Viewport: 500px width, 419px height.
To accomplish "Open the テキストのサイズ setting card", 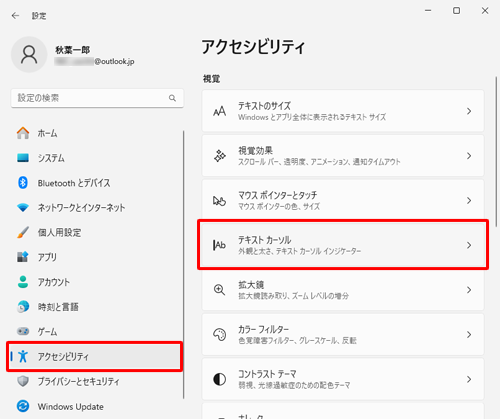I will pos(343,111).
